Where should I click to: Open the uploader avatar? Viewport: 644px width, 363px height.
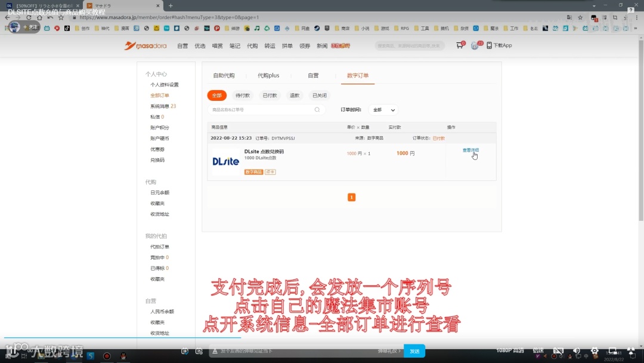[x=14, y=27]
